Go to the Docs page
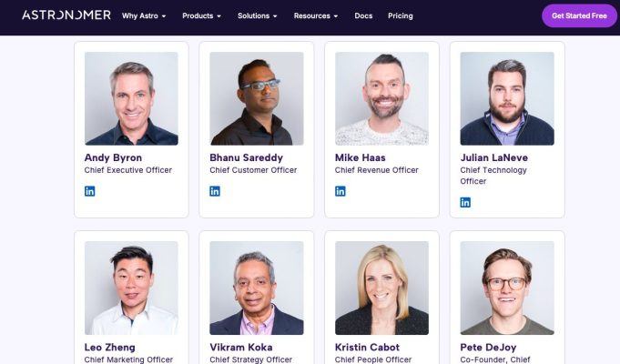Screen dimensions: 620x364 tap(363, 15)
